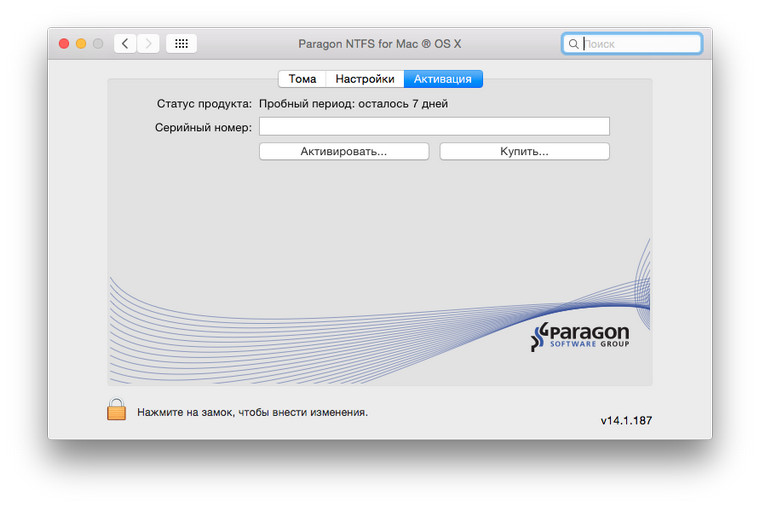Click the Нажмите на замок text

pos(253,412)
